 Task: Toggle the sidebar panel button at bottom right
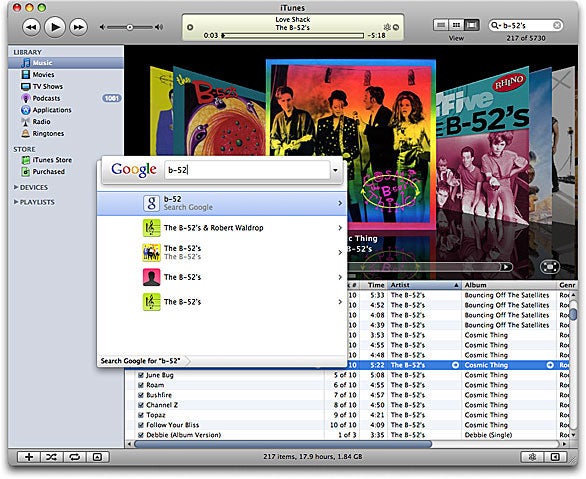[x=555, y=457]
